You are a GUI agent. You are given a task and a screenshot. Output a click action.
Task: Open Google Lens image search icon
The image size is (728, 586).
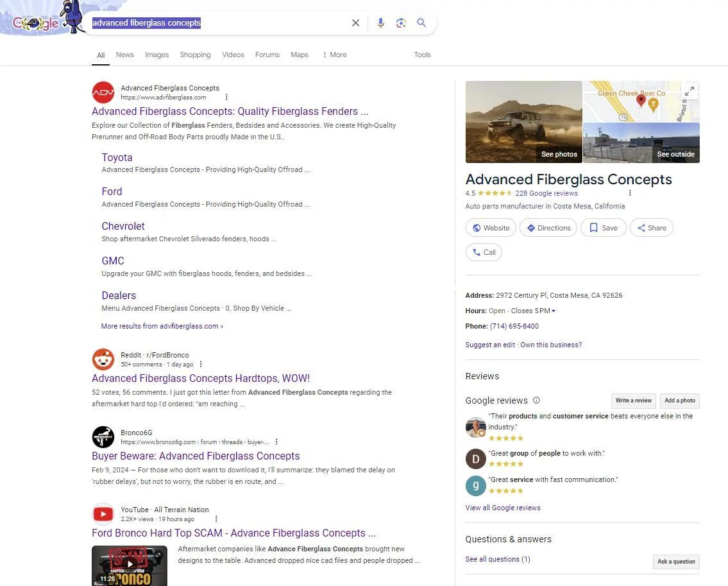click(x=401, y=22)
